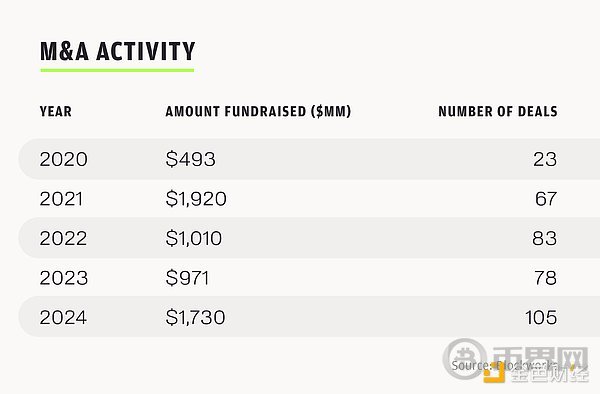Click the 2023 year cell

64,278
